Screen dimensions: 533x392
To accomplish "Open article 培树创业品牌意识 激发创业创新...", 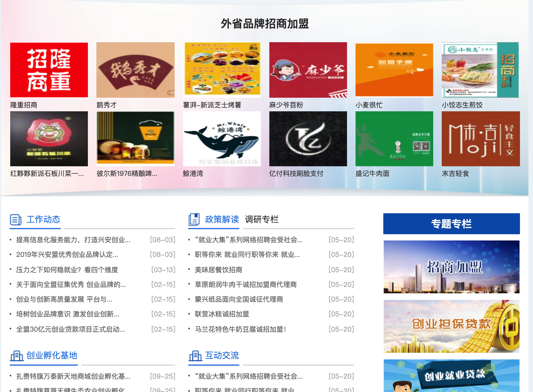I will coord(67,314).
